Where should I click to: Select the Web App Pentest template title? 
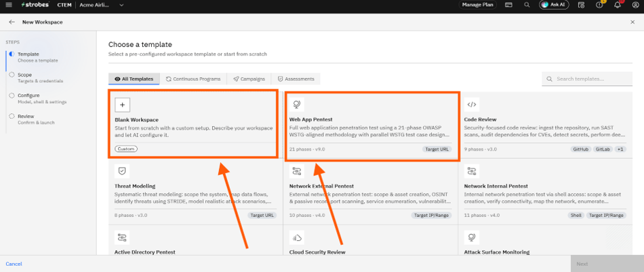click(x=311, y=119)
